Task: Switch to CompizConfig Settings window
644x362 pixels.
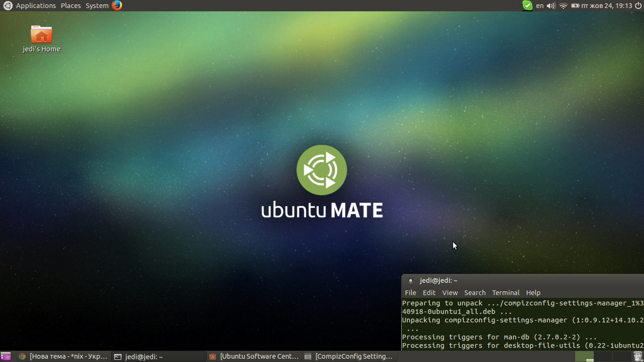Action: [349, 356]
